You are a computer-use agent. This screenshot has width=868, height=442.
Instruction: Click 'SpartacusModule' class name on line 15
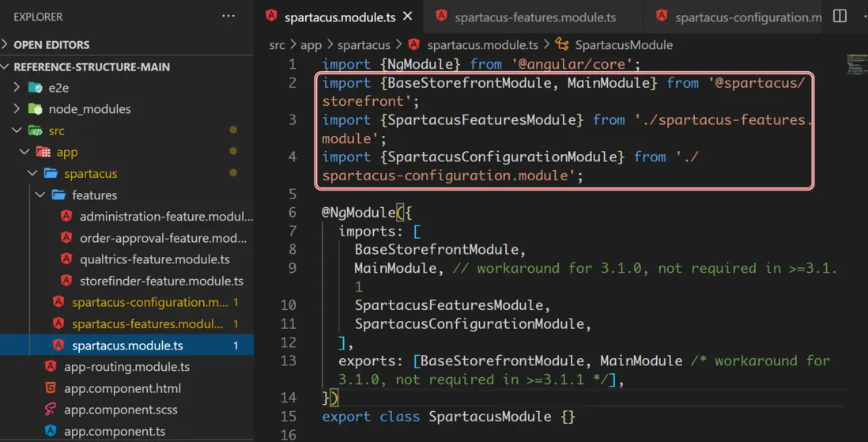(x=490, y=417)
